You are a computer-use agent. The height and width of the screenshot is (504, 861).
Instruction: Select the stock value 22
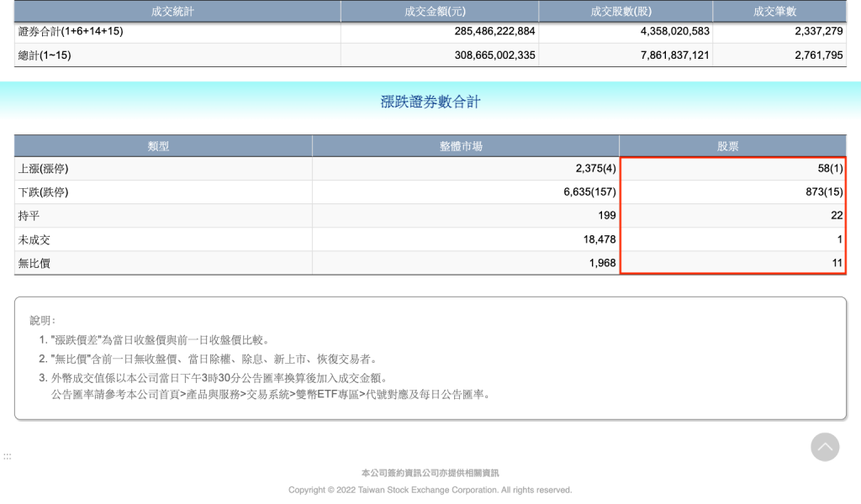coord(837,216)
